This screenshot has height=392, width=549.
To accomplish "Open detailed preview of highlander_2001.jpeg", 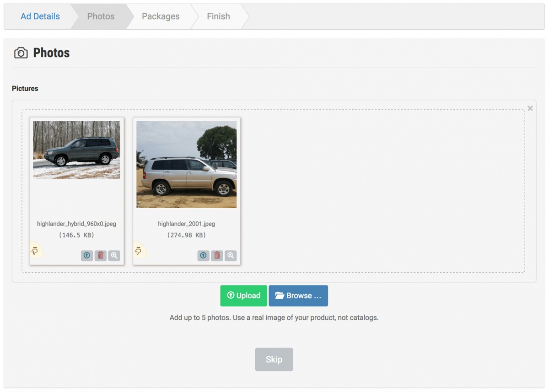I will click(x=231, y=256).
